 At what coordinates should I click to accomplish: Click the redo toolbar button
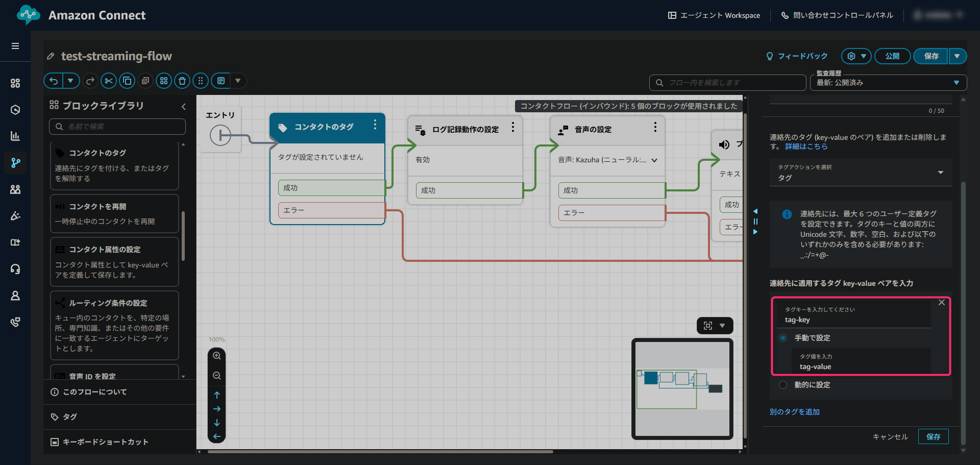click(90, 81)
